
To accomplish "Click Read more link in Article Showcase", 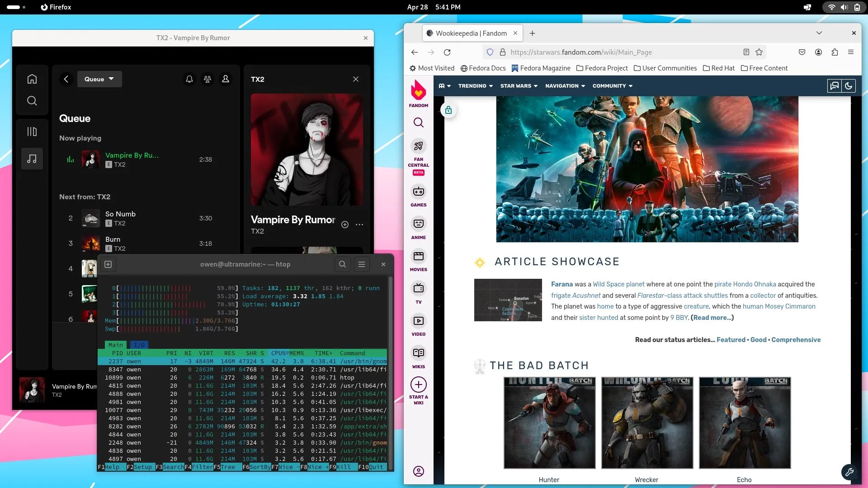I will click(x=712, y=318).
